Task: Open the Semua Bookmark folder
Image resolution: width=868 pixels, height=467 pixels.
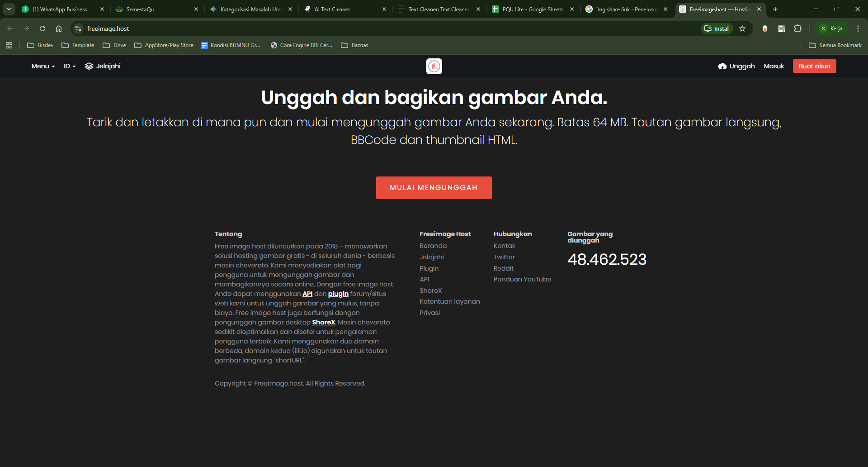Action: point(835,45)
